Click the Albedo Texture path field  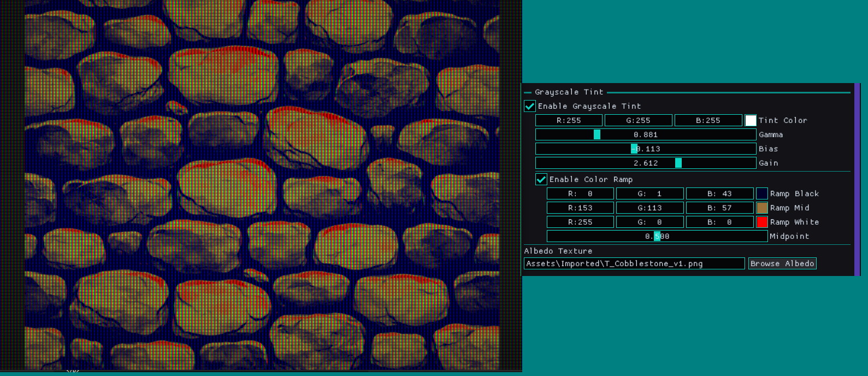[634, 263]
